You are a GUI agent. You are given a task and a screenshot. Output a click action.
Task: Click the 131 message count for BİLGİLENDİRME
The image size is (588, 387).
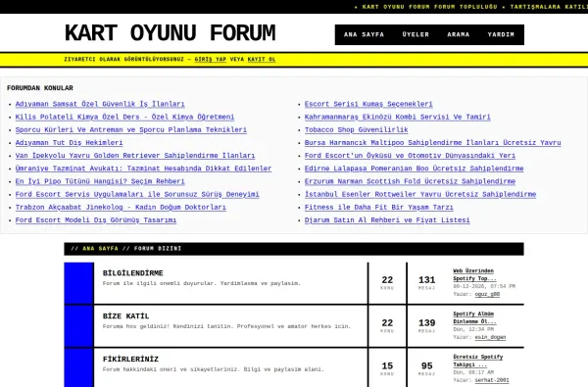(x=426, y=280)
